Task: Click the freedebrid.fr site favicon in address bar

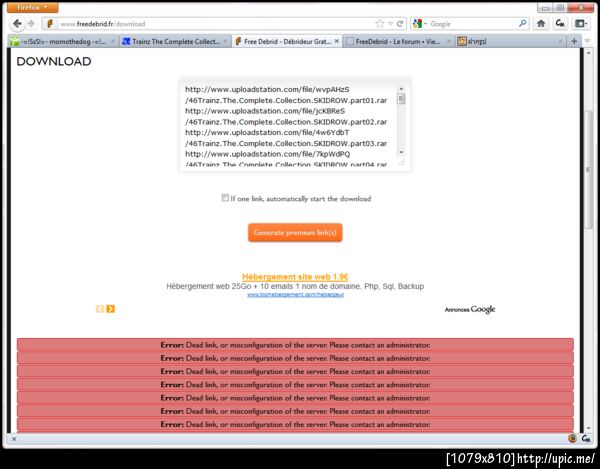Action: coord(50,24)
